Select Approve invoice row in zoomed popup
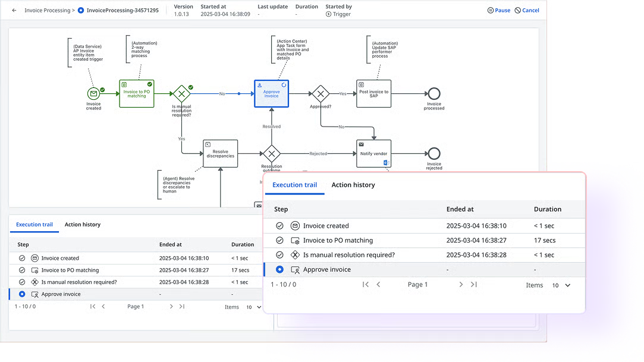Viewport: 644px width, 362px height. tap(424, 270)
